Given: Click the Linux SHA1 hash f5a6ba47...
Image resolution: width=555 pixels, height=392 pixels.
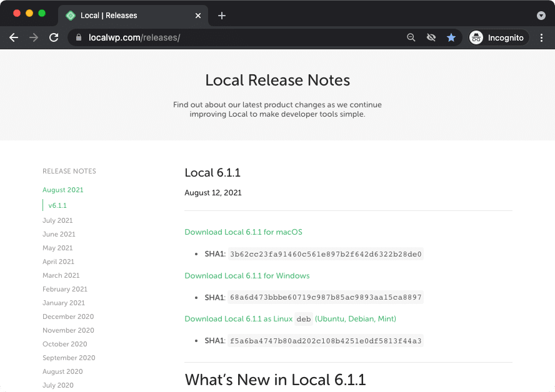Looking at the screenshot, I should 326,341.
